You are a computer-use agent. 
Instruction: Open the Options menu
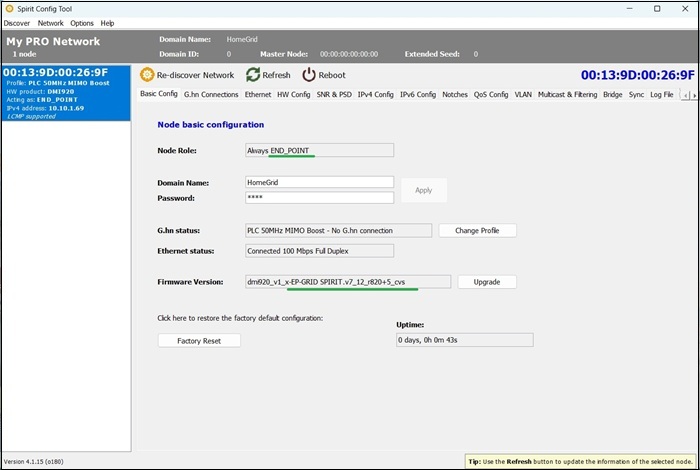[82, 23]
